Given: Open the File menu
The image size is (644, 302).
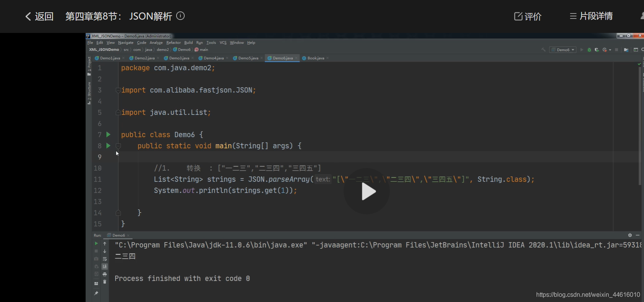Looking at the screenshot, I should pyautogui.click(x=90, y=42).
